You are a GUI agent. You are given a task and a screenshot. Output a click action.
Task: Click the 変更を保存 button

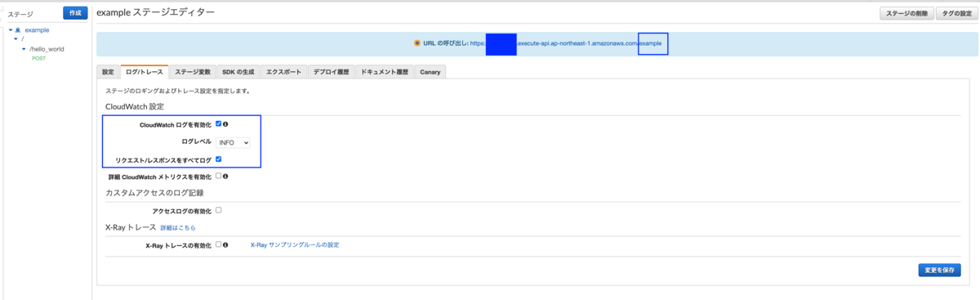(939, 270)
